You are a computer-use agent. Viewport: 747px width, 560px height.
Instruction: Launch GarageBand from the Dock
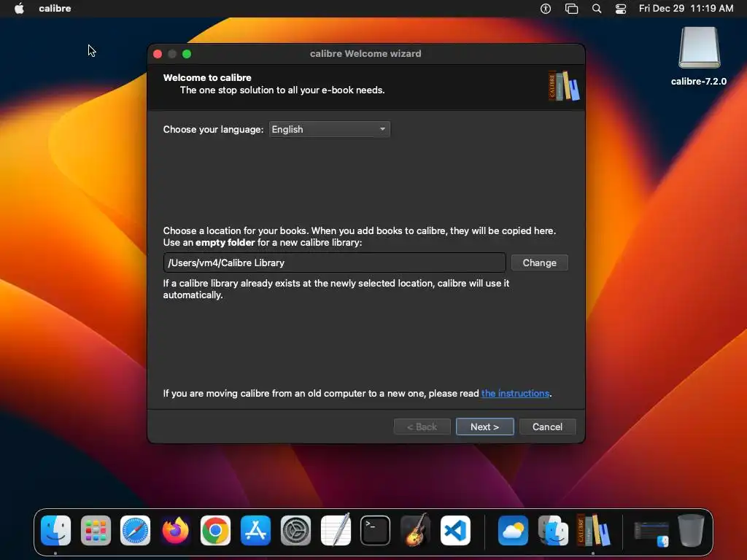coord(415,531)
